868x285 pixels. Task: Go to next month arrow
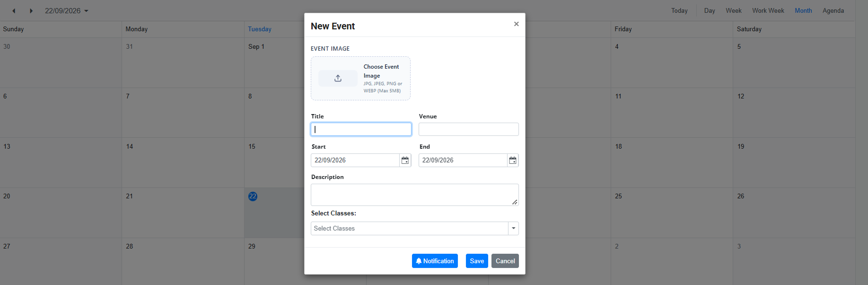pos(31,11)
